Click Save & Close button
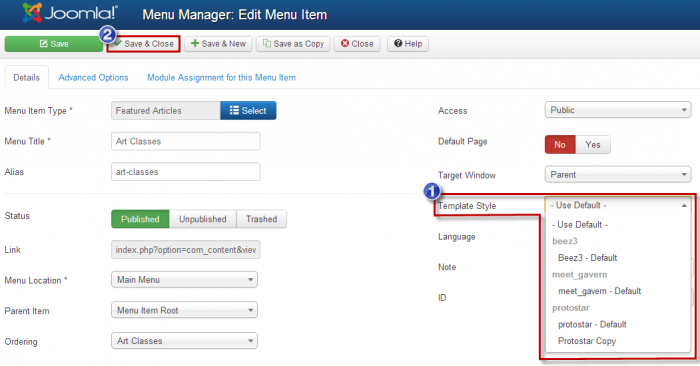 pos(144,44)
